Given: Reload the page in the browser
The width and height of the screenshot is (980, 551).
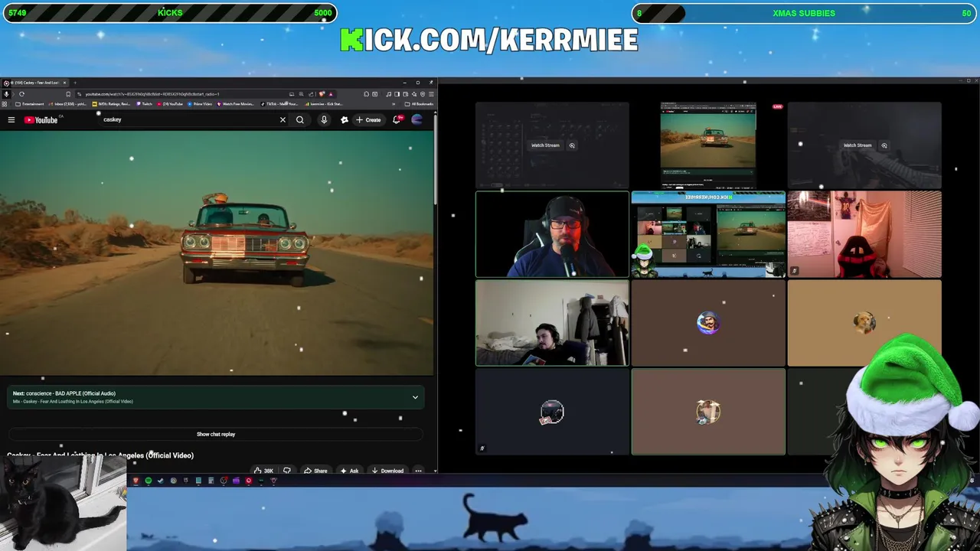Looking at the screenshot, I should (21, 94).
